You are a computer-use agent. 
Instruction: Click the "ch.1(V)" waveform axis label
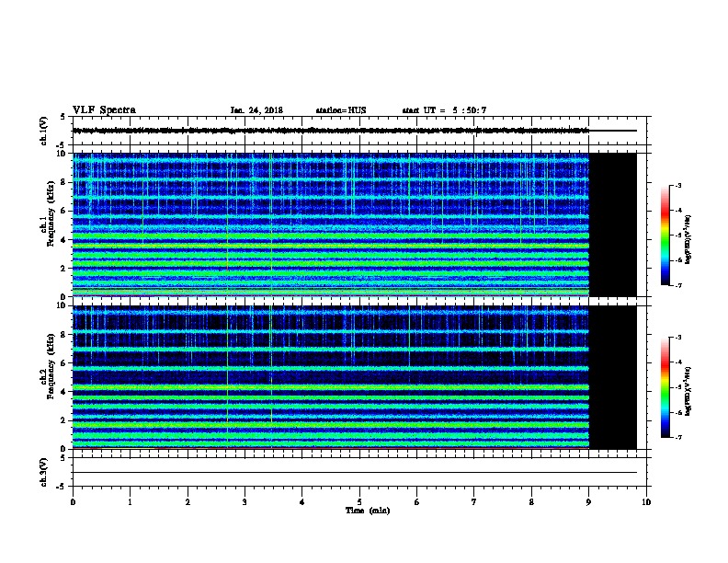[x=43, y=131]
